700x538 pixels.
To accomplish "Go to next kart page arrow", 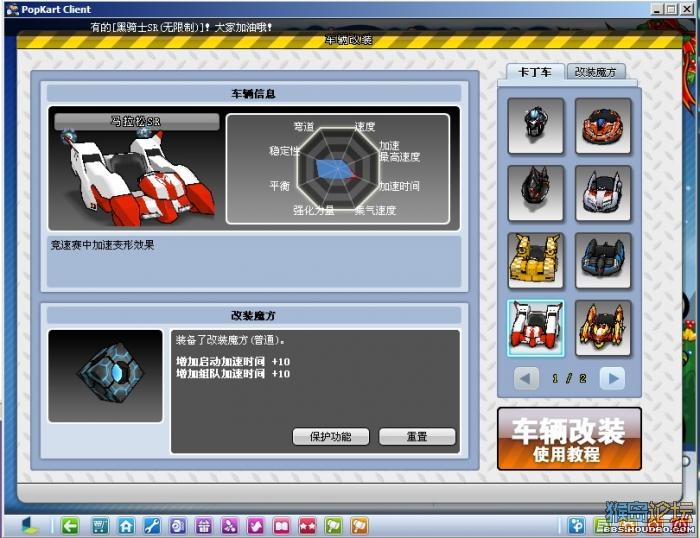I will pyautogui.click(x=612, y=379).
